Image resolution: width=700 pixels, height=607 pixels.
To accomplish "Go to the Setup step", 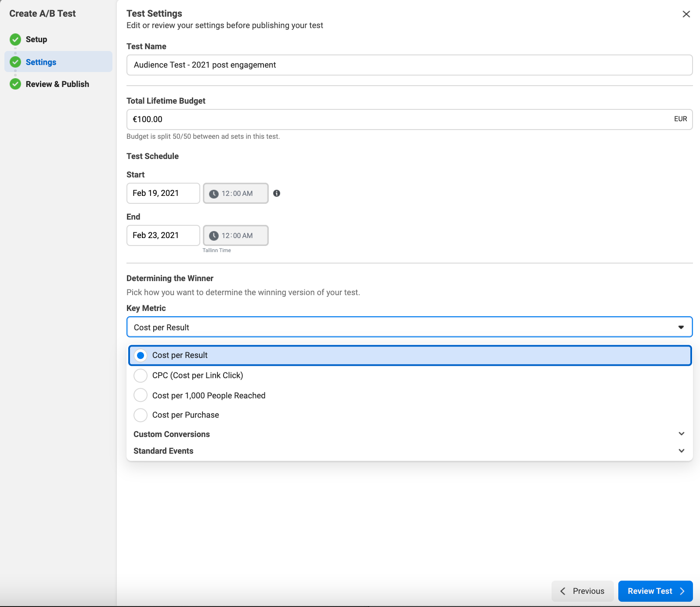I will pyautogui.click(x=36, y=40).
